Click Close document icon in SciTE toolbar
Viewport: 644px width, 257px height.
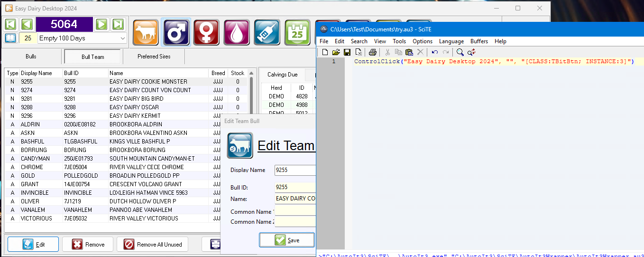tap(359, 52)
